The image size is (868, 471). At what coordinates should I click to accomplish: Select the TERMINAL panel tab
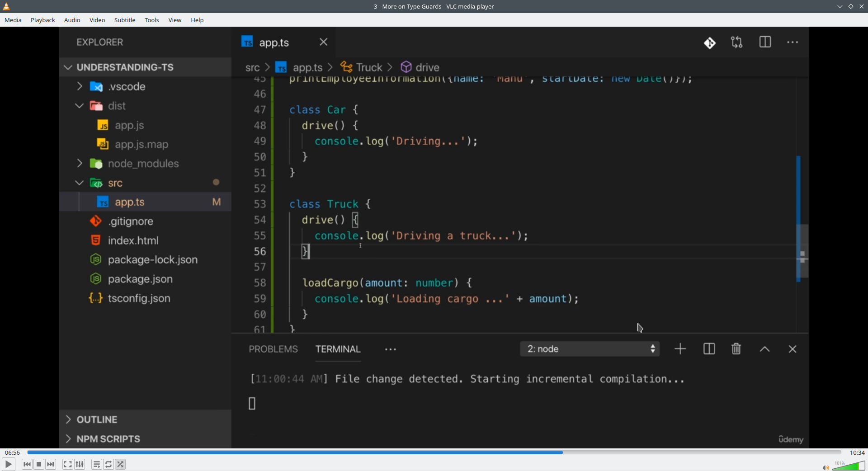(x=338, y=349)
